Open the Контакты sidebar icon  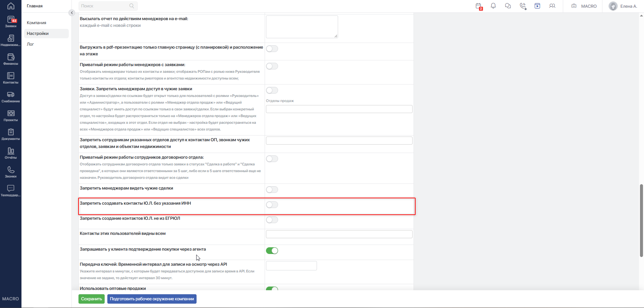click(11, 78)
